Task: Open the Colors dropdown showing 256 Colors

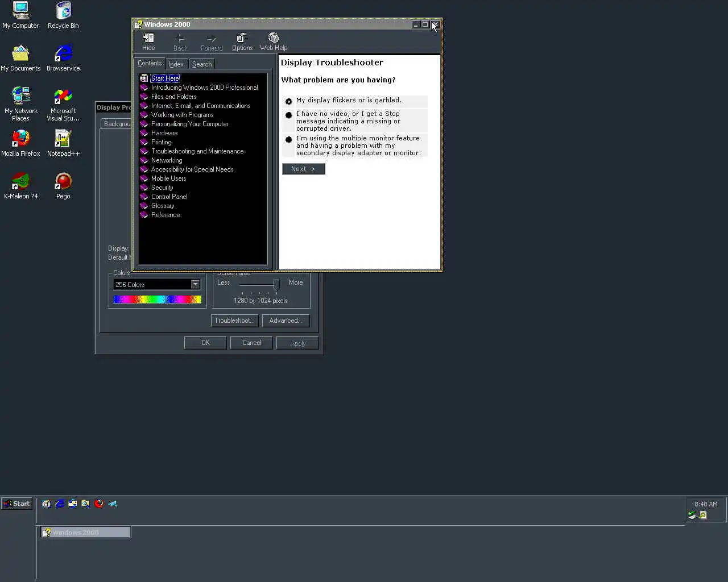Action: tap(195, 284)
